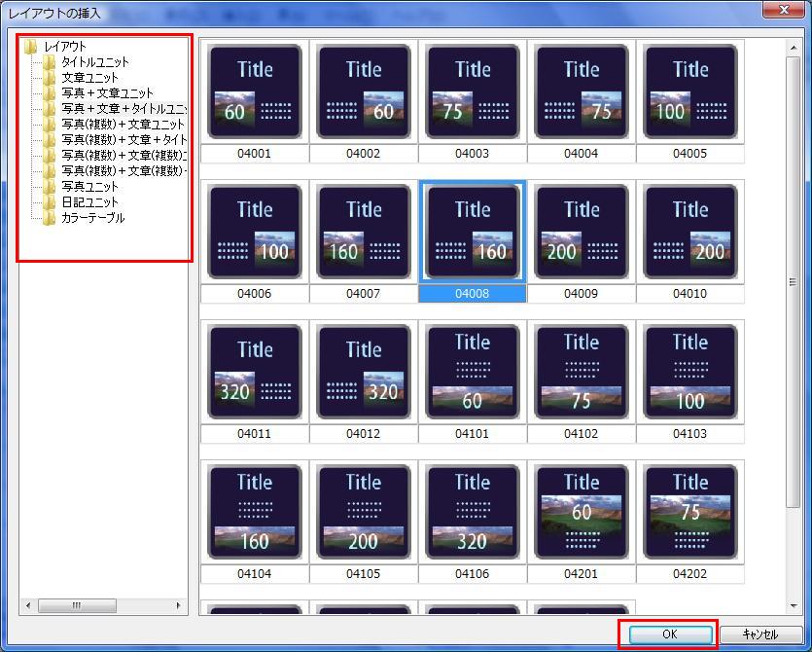Pick layout thumbnail 04101

click(473, 372)
